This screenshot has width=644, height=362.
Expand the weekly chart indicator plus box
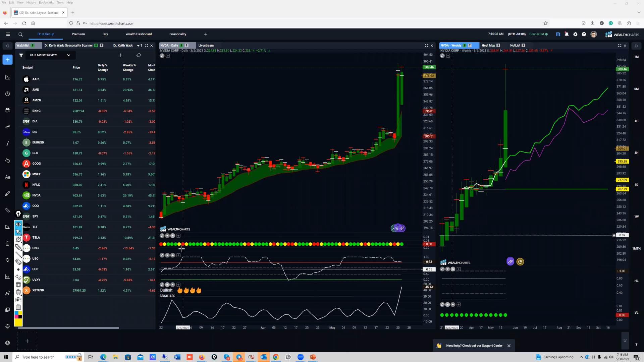pos(448,56)
